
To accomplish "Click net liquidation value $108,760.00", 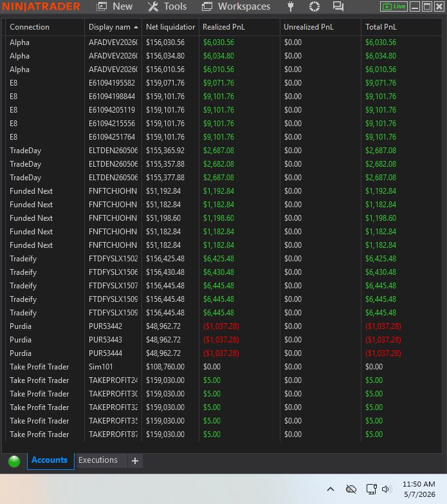I will (x=165, y=367).
